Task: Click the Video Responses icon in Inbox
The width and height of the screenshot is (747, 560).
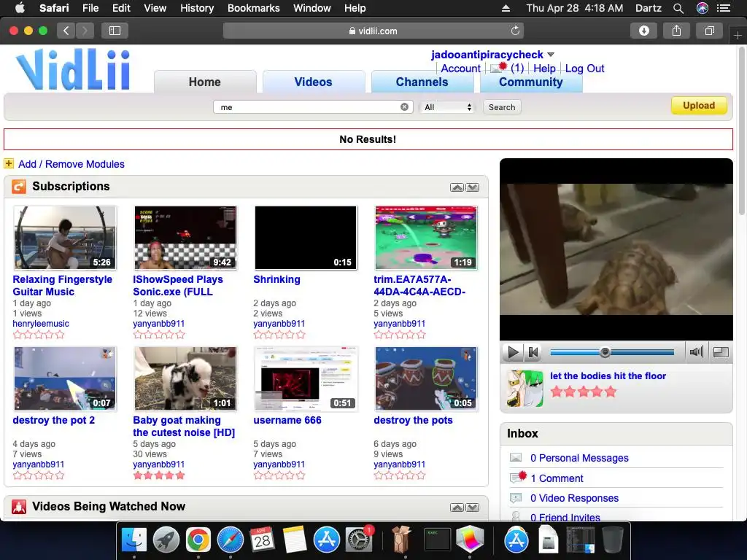Action: point(516,498)
